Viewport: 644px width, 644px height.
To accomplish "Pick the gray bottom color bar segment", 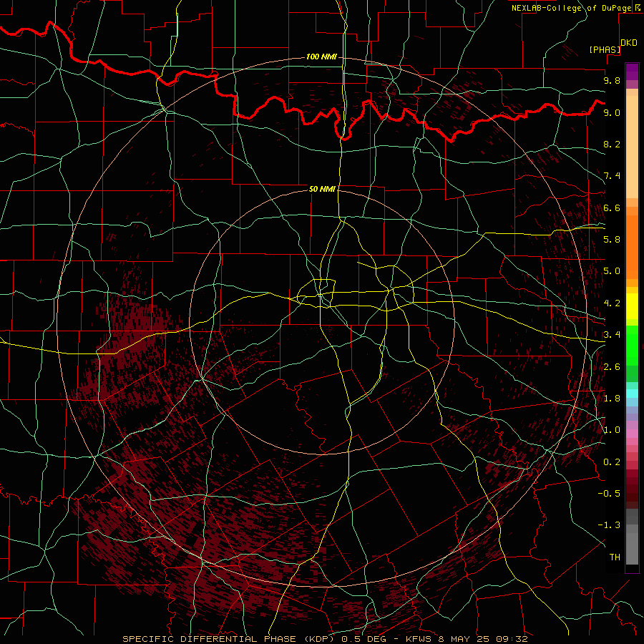I will (632, 548).
